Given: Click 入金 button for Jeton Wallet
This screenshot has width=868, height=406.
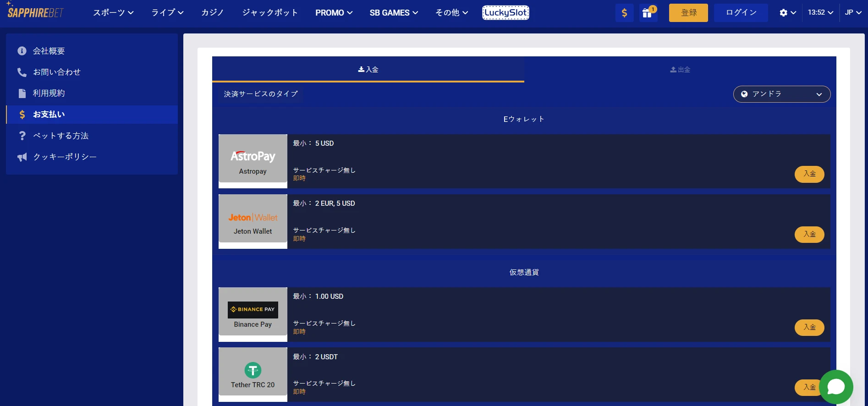Looking at the screenshot, I should (x=809, y=235).
